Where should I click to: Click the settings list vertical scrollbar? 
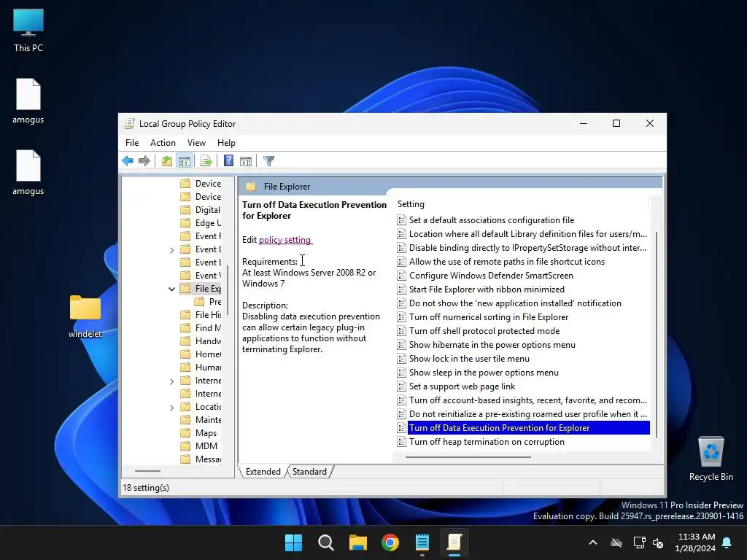point(657,335)
